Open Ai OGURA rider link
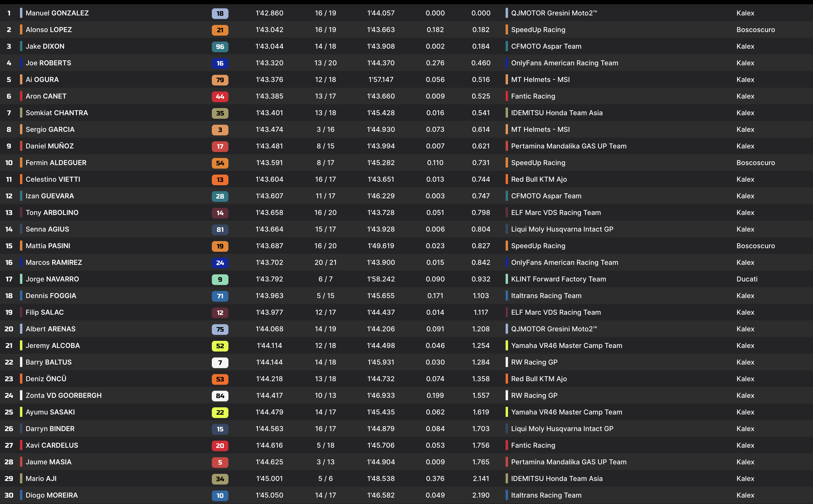Viewport: 813px width, 504px height. [42, 80]
